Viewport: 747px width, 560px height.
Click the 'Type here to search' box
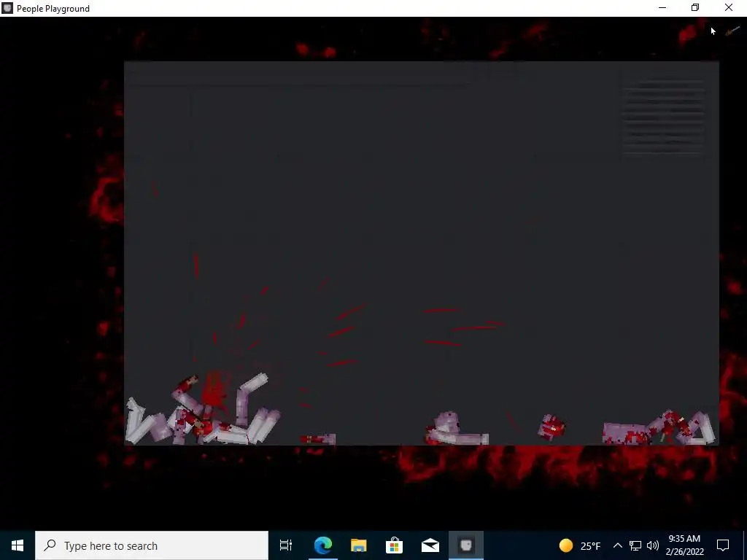152,545
